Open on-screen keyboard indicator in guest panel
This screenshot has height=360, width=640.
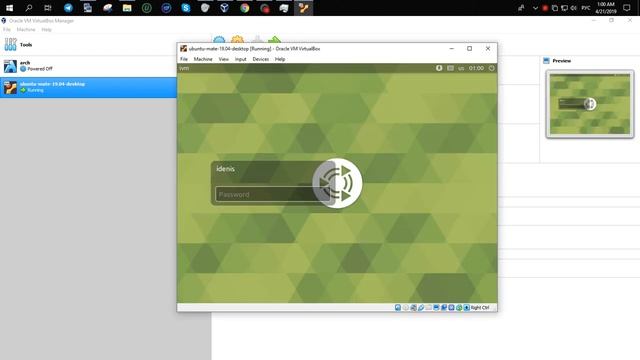450,68
